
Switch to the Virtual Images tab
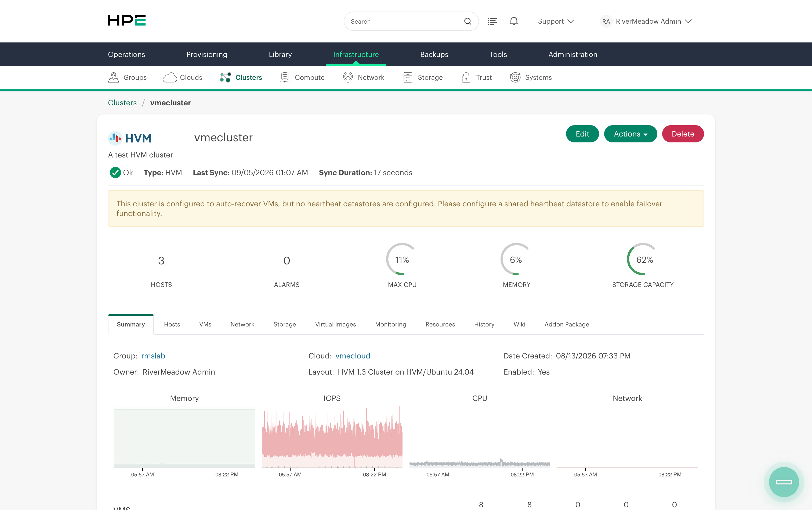tap(335, 324)
